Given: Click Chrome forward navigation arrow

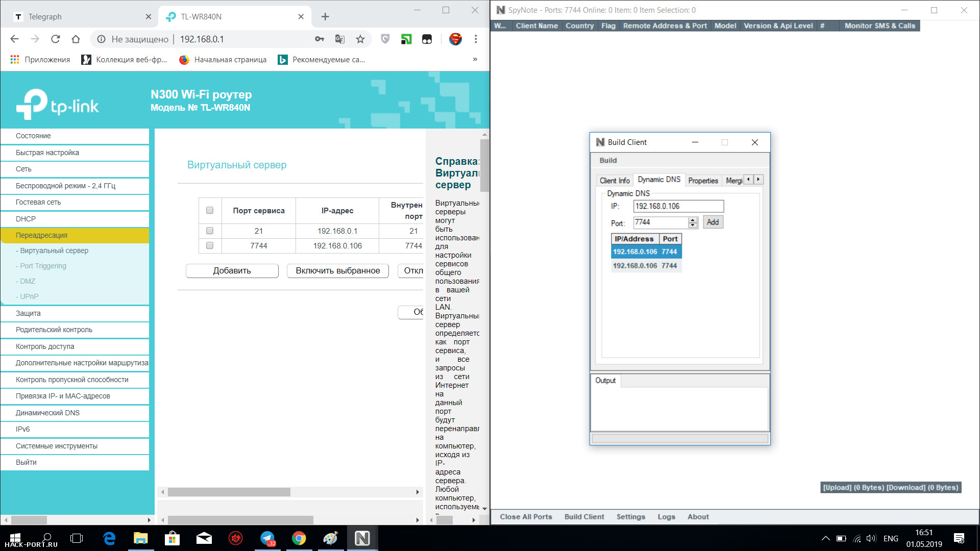Looking at the screenshot, I should 35,39.
